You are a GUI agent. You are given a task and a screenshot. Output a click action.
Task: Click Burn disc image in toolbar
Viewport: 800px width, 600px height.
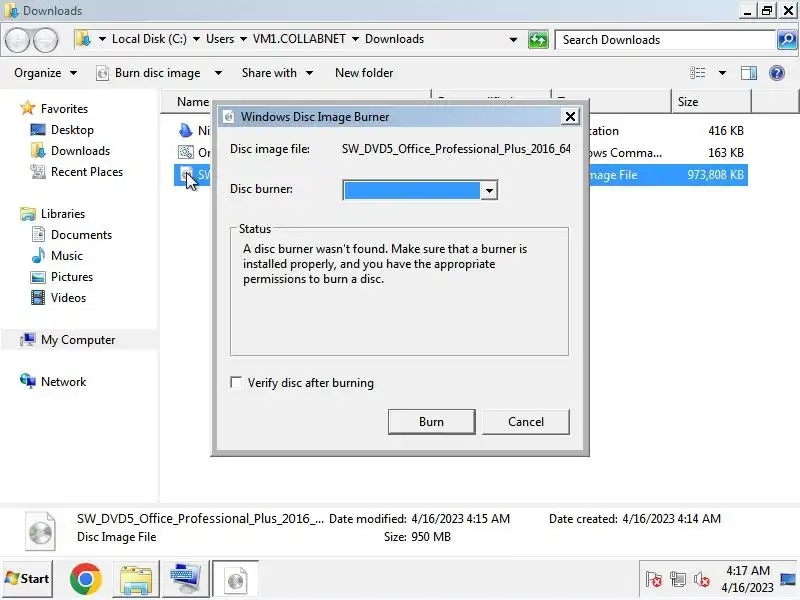(158, 73)
